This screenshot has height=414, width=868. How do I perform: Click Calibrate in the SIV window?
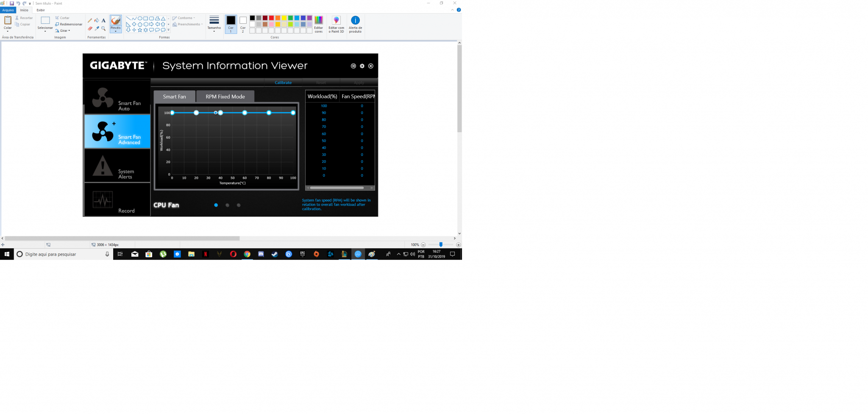tap(283, 83)
